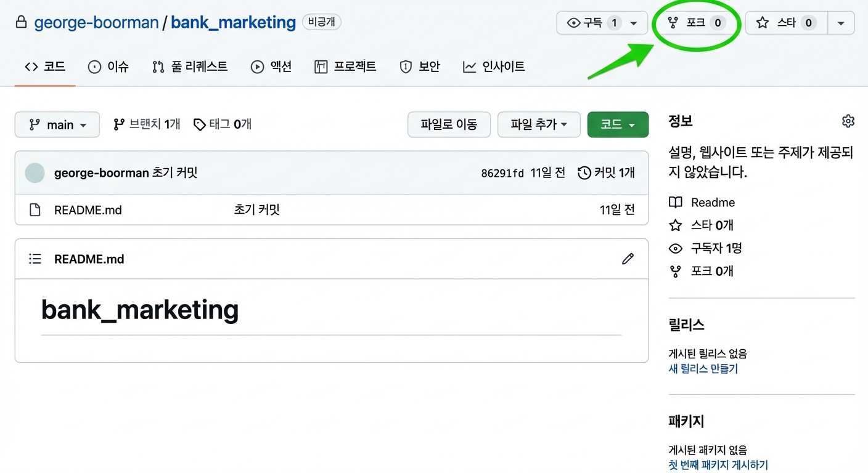Click the README.md title in readme header
868x473 pixels.
pos(89,259)
